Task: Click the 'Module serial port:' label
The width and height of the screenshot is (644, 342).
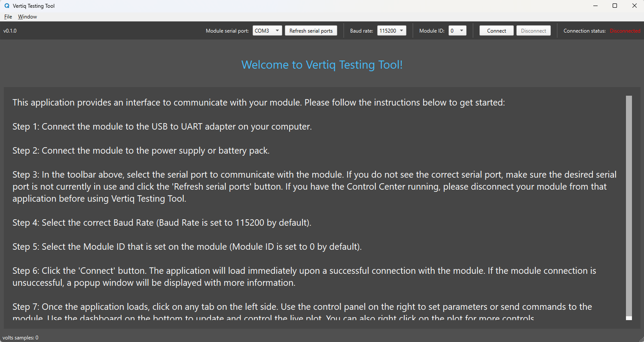Action: coord(227,31)
